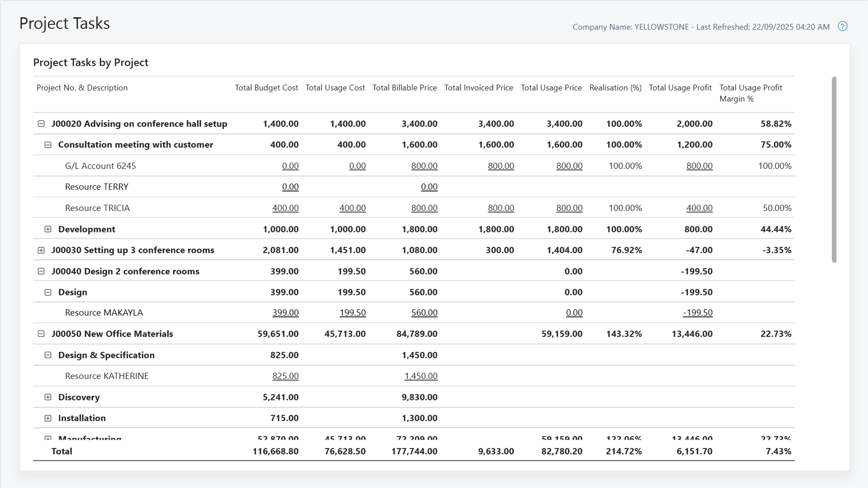Click MAKAYLA's -199.50 usage profit link
The width and height of the screenshot is (868, 488).
coord(697,312)
